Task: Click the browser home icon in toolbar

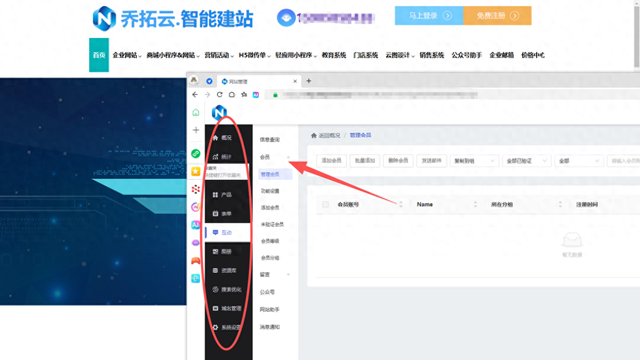Action: [232, 95]
